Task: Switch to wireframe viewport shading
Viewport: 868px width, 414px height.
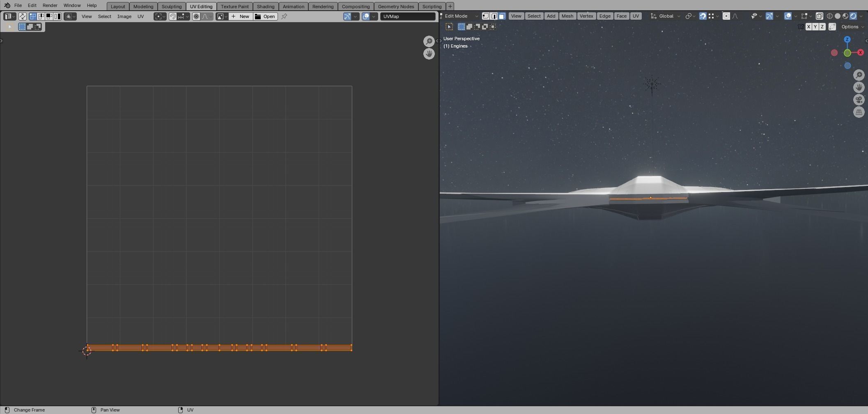Action: tap(830, 16)
